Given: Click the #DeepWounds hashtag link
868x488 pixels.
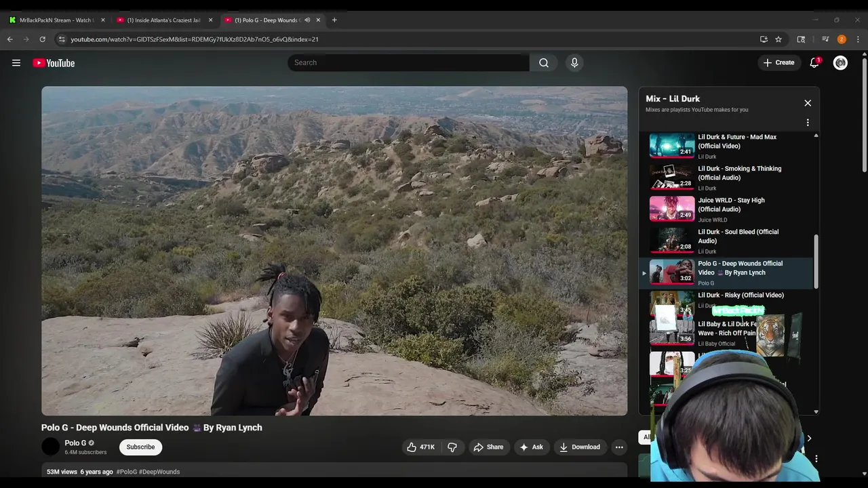Looking at the screenshot, I should coord(159,472).
